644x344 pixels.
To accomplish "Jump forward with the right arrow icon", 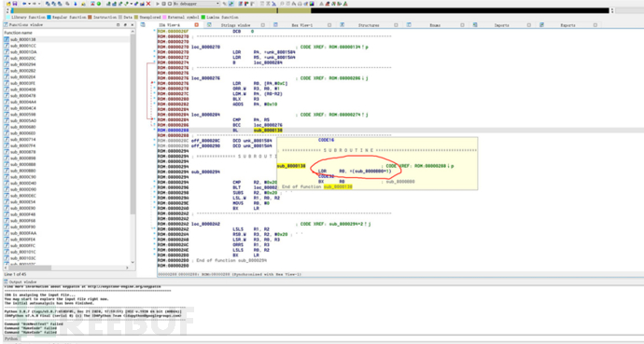I will tap(35, 4).
